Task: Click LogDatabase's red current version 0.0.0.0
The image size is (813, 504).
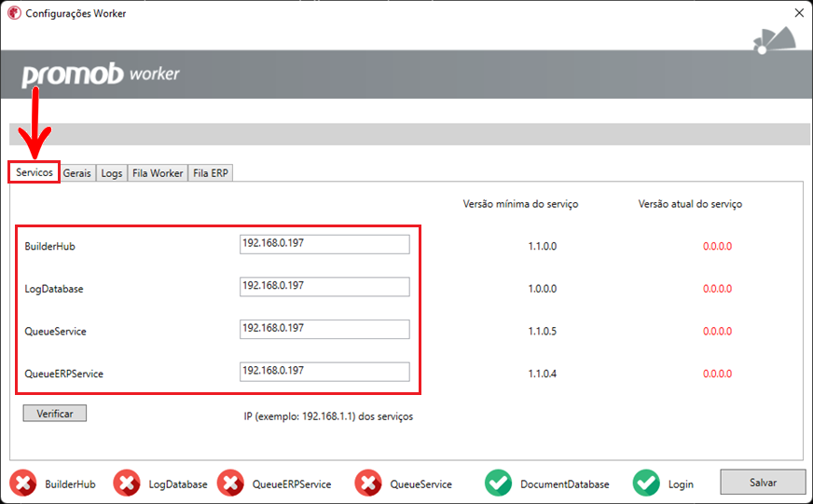Action: (x=718, y=289)
